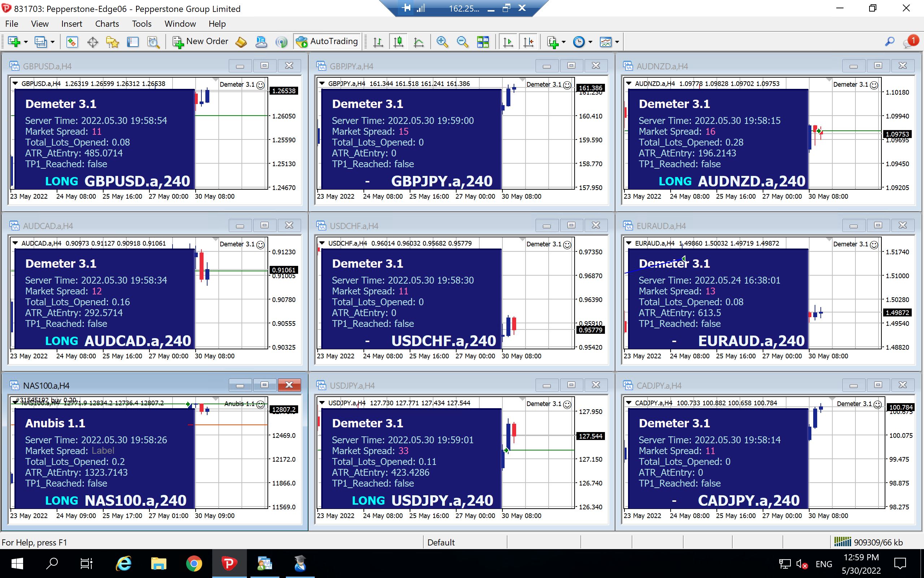
Task: Launch MetaEditor from the yellow book icon
Action: [x=241, y=42]
